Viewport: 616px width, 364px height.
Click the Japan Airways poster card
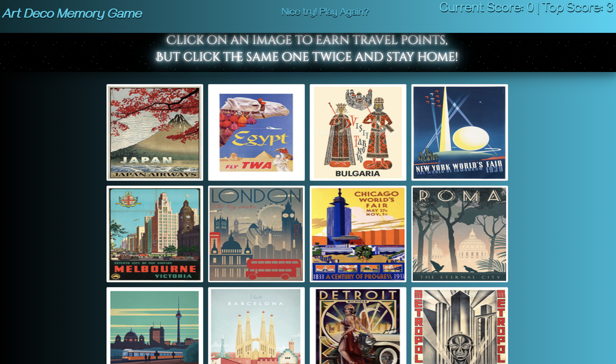point(155,132)
